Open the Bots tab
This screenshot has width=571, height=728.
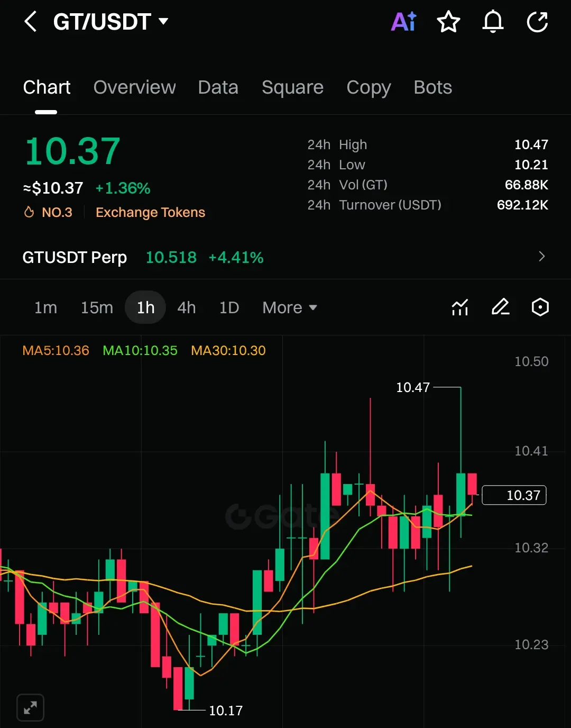tap(433, 87)
